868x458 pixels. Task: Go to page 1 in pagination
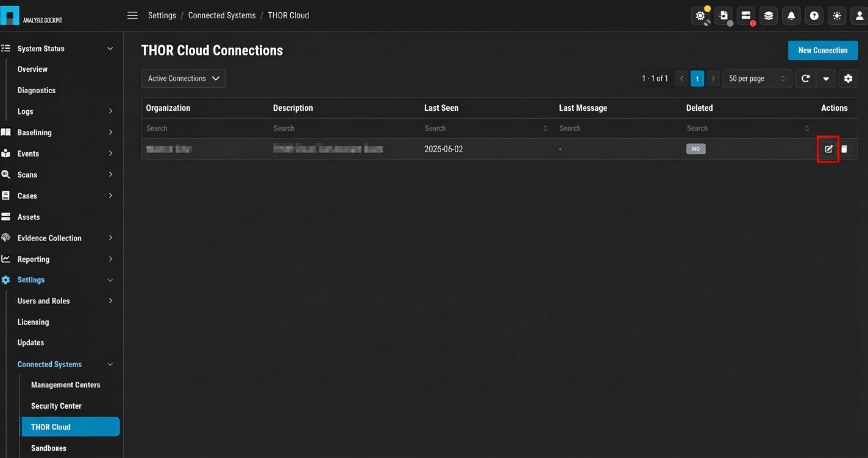697,79
